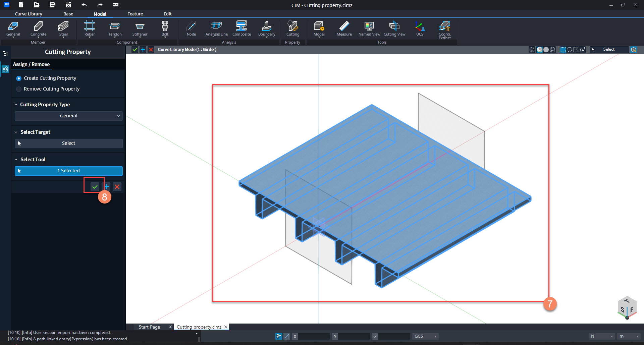Open the Cutting property tool
The image size is (644, 345).
pyautogui.click(x=293, y=28)
